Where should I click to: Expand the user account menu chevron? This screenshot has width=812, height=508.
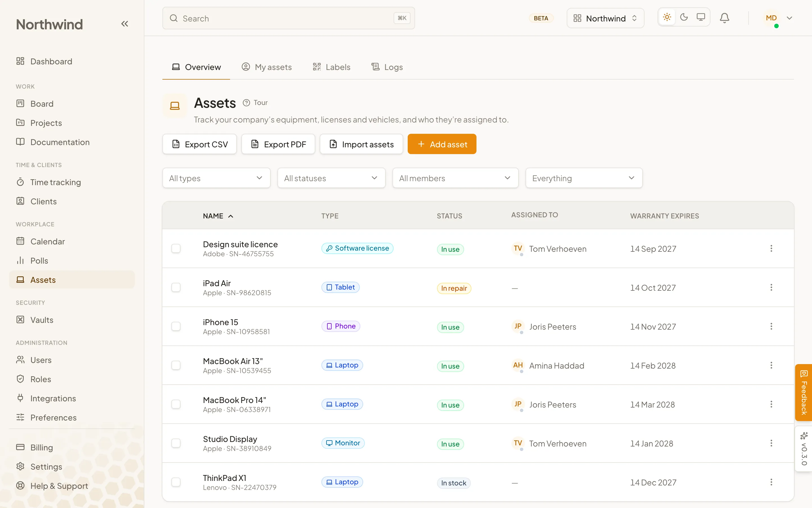pos(789,18)
